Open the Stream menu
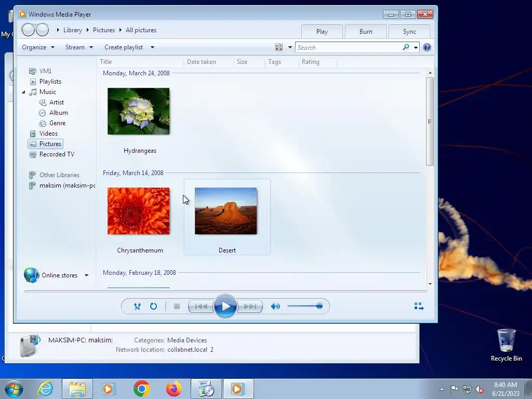The height and width of the screenshot is (399, 532). pos(79,47)
